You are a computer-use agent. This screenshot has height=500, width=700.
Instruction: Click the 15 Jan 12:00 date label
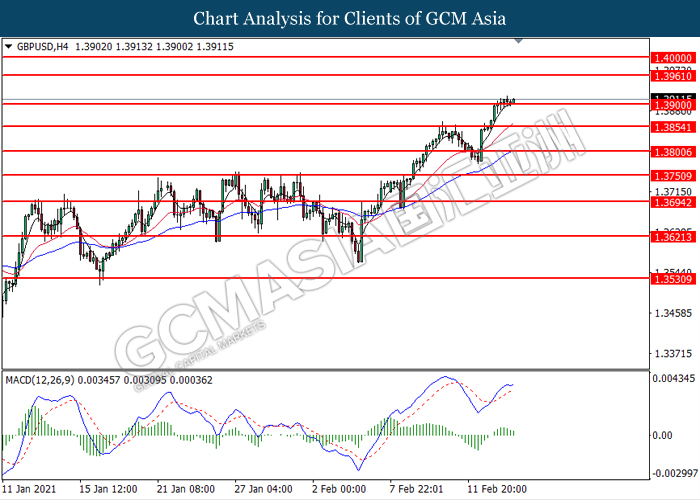108,489
